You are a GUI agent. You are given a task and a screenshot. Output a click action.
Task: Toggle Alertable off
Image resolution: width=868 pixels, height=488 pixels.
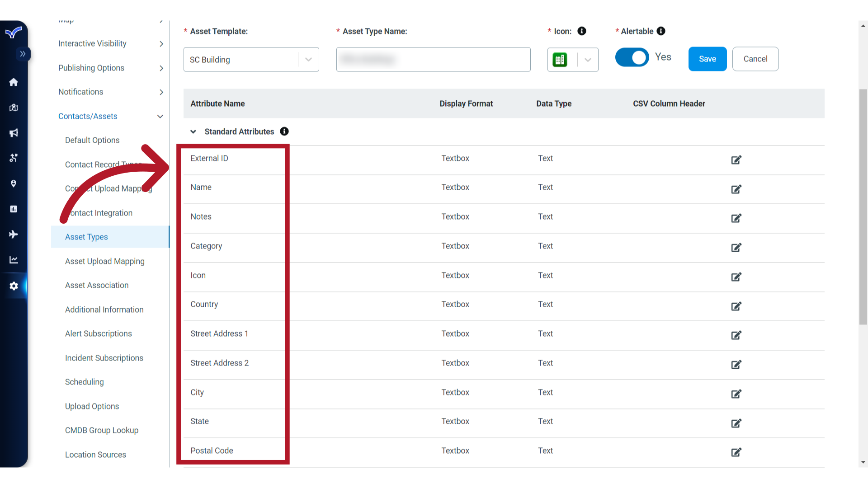[632, 57]
